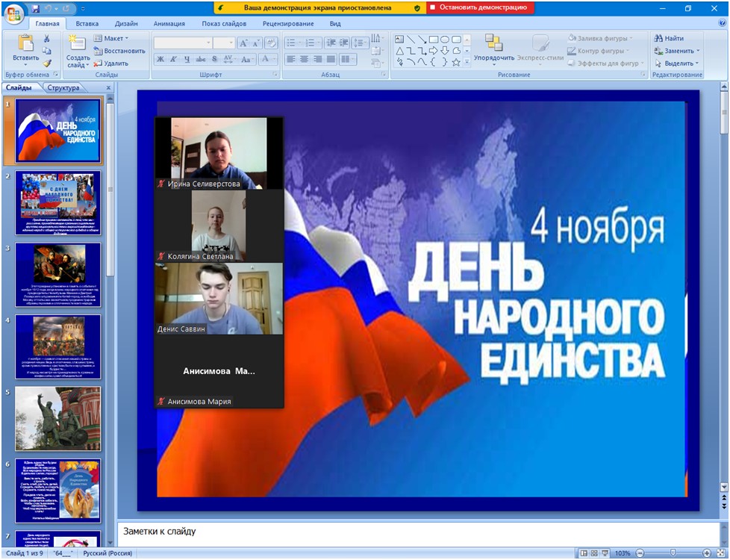Image resolution: width=730 pixels, height=560 pixels.
Task: Click the Найти find button
Action: tap(669, 38)
